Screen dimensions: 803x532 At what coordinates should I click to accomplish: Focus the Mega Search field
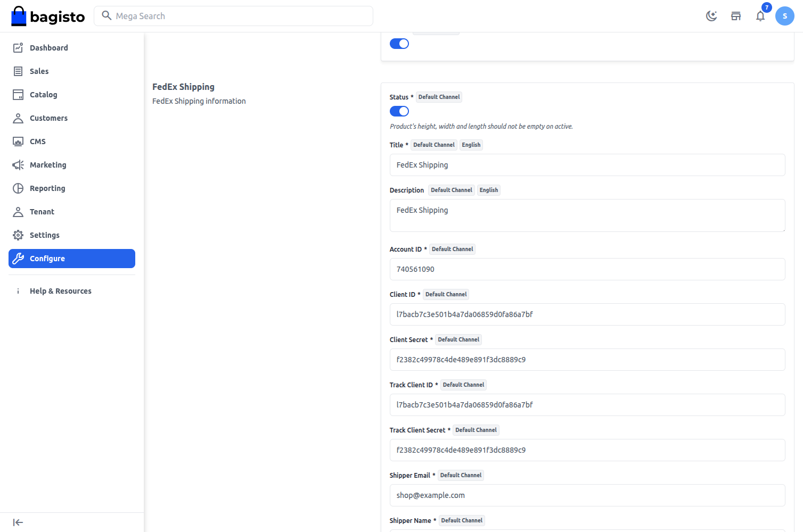tap(233, 16)
